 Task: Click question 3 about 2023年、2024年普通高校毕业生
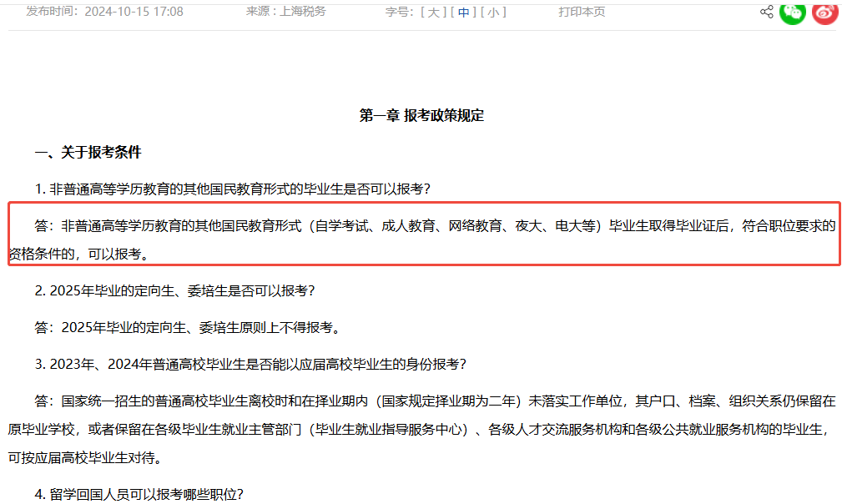pyautogui.click(x=250, y=365)
